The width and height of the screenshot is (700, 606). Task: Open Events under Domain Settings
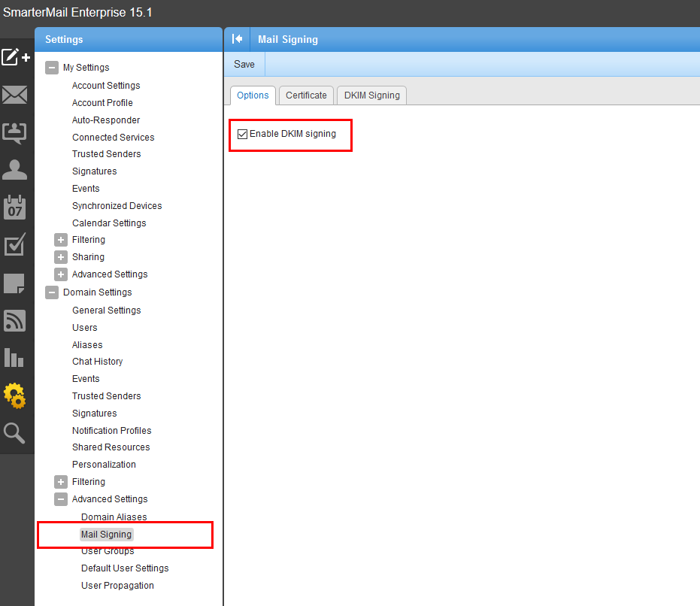[86, 379]
